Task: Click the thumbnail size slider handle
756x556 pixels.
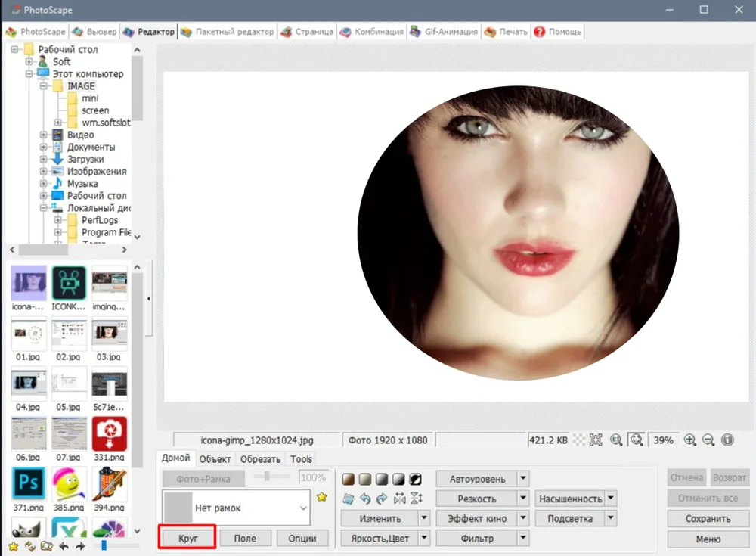Action: coord(104,545)
